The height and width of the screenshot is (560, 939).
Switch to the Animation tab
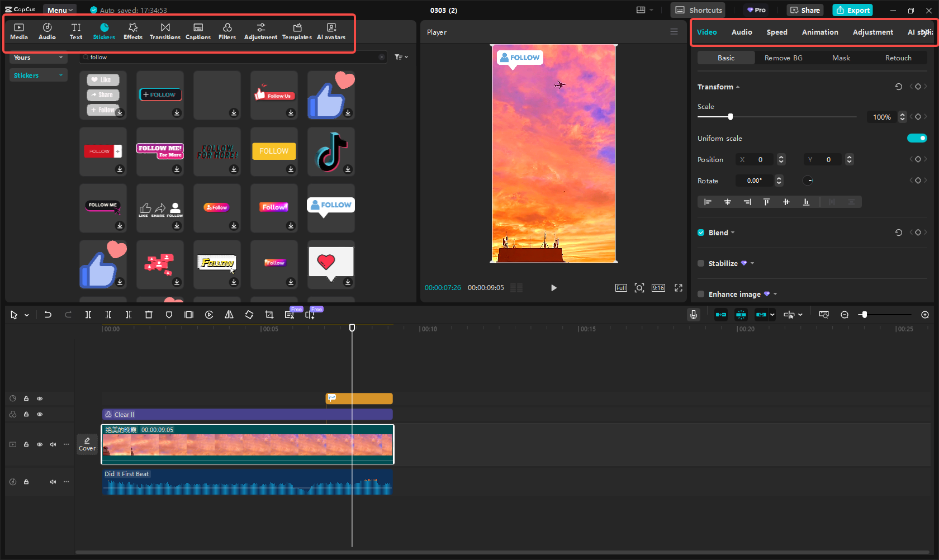coord(819,32)
